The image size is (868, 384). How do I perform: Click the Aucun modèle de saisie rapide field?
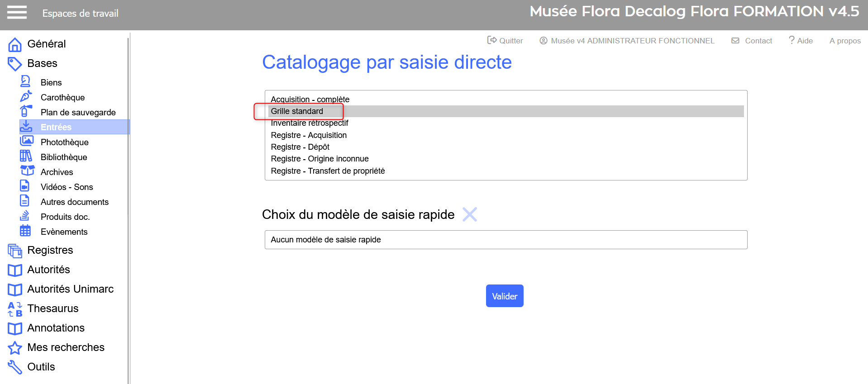506,240
